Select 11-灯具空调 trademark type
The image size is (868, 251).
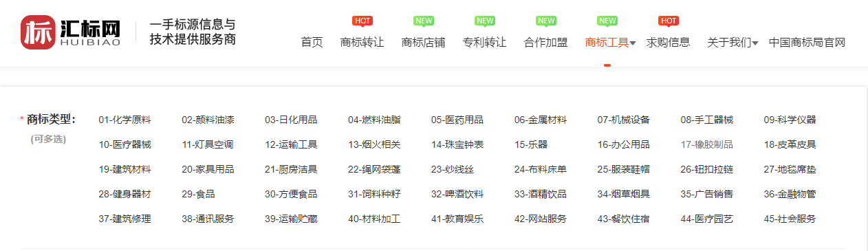tap(208, 144)
